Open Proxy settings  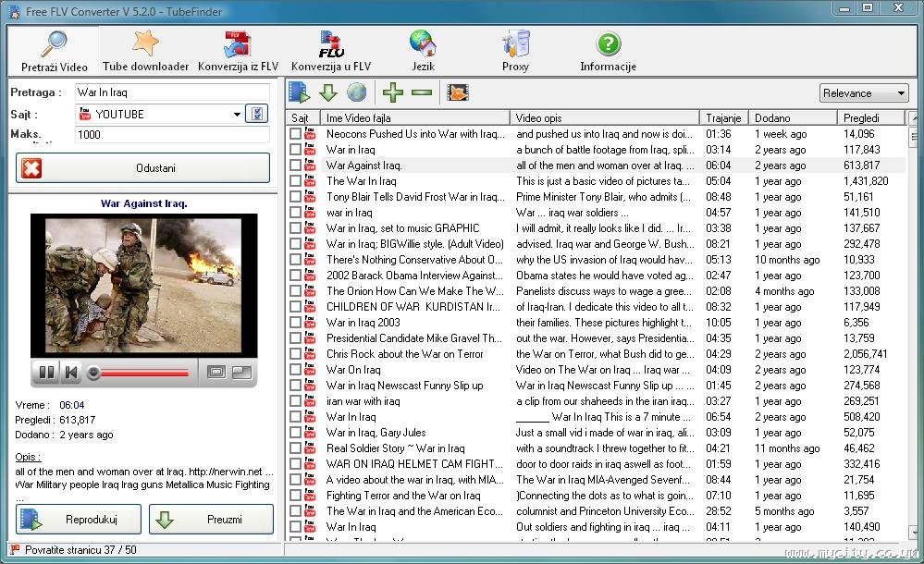pyautogui.click(x=515, y=51)
